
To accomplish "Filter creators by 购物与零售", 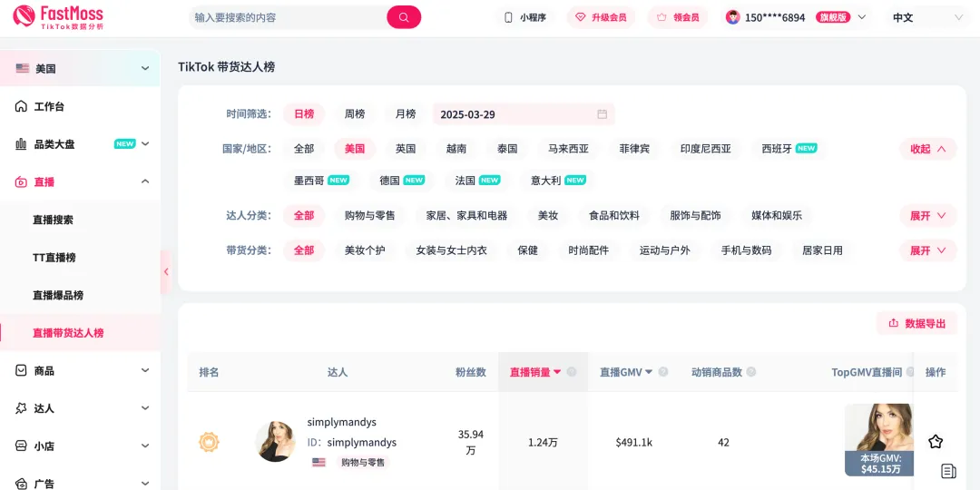I will [x=370, y=216].
